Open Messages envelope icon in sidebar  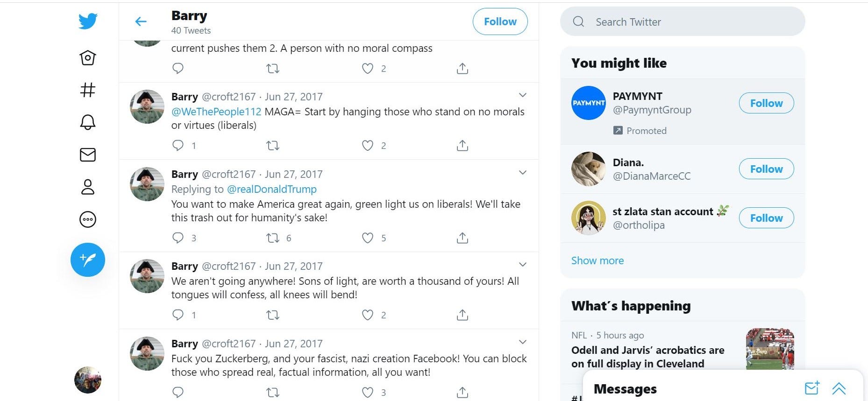coord(88,155)
